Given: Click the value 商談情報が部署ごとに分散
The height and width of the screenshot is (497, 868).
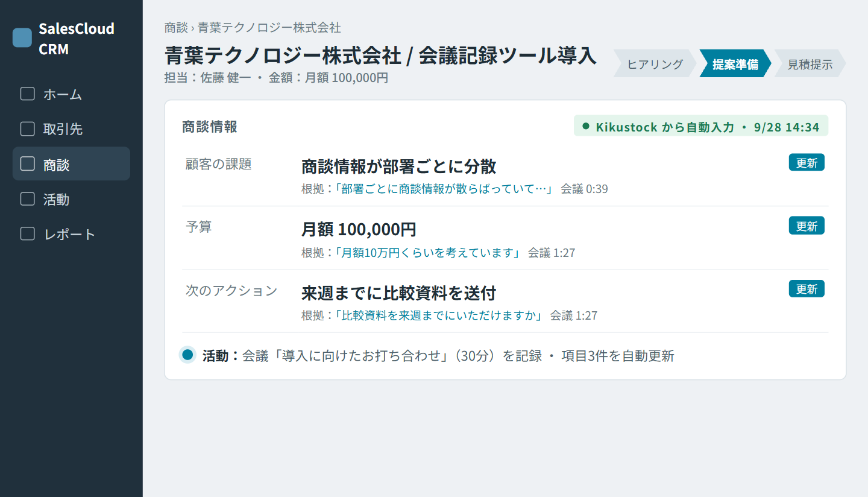Looking at the screenshot, I should (399, 166).
